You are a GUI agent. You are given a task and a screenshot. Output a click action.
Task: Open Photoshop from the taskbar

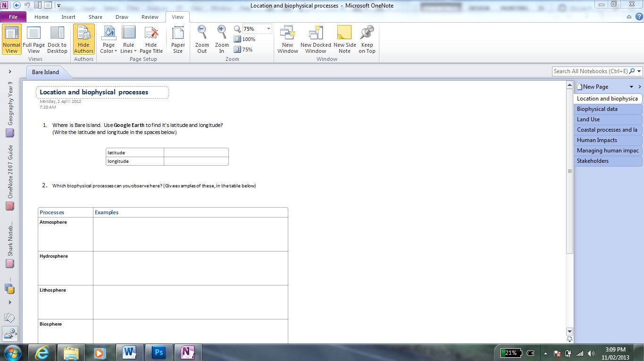point(159,353)
